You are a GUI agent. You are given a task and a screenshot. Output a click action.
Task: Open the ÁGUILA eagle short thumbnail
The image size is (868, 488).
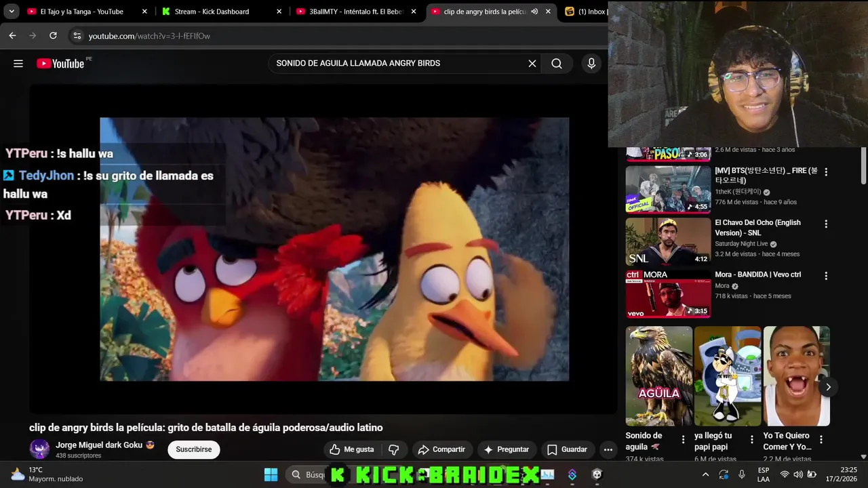click(x=658, y=376)
